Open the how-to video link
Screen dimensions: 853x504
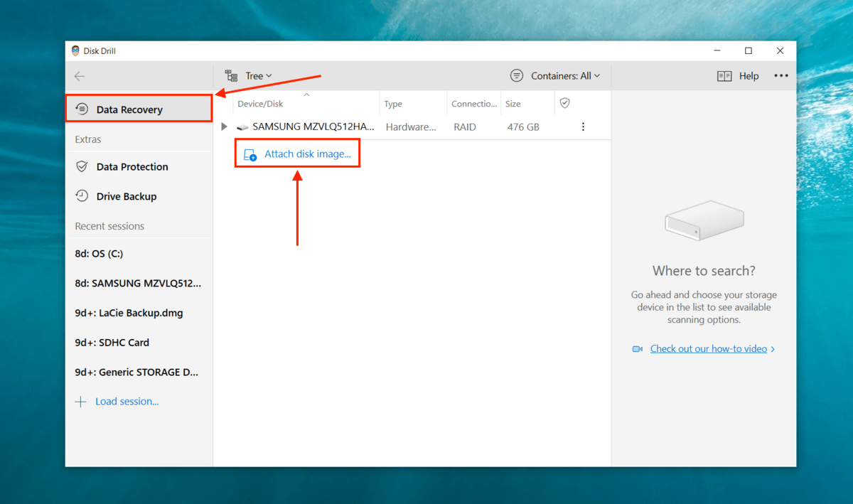pos(709,348)
